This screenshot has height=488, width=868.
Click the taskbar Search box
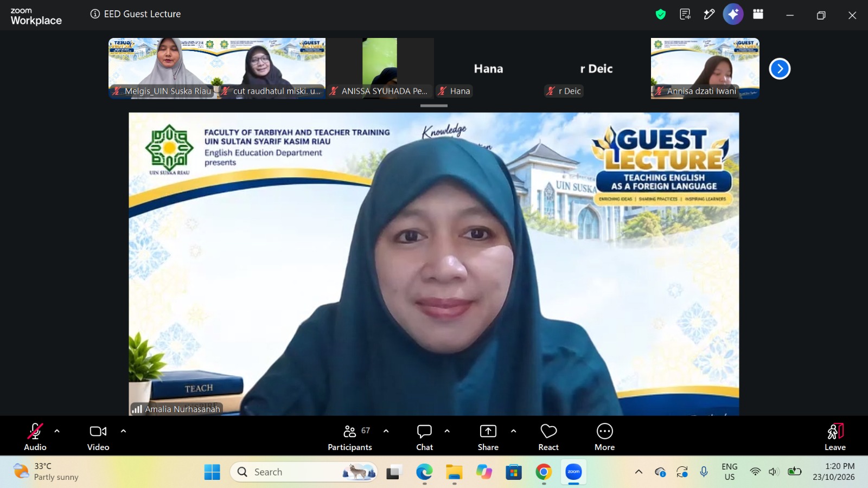[x=304, y=472]
